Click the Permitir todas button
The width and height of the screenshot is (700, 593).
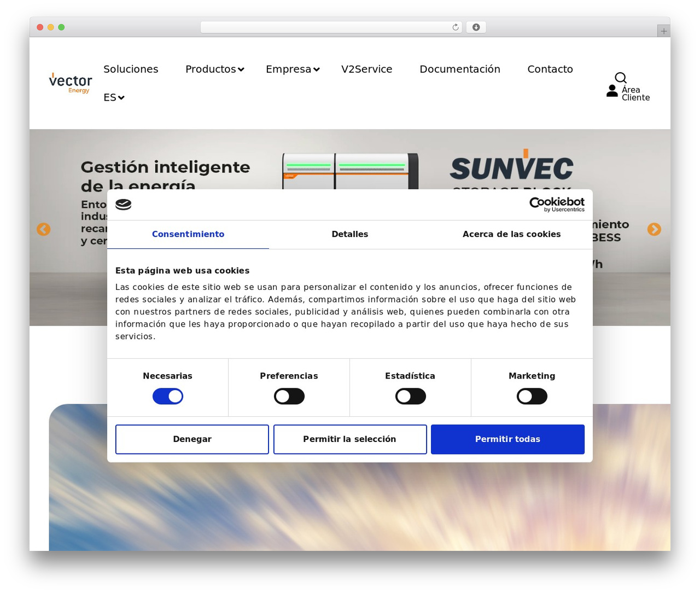[507, 439]
